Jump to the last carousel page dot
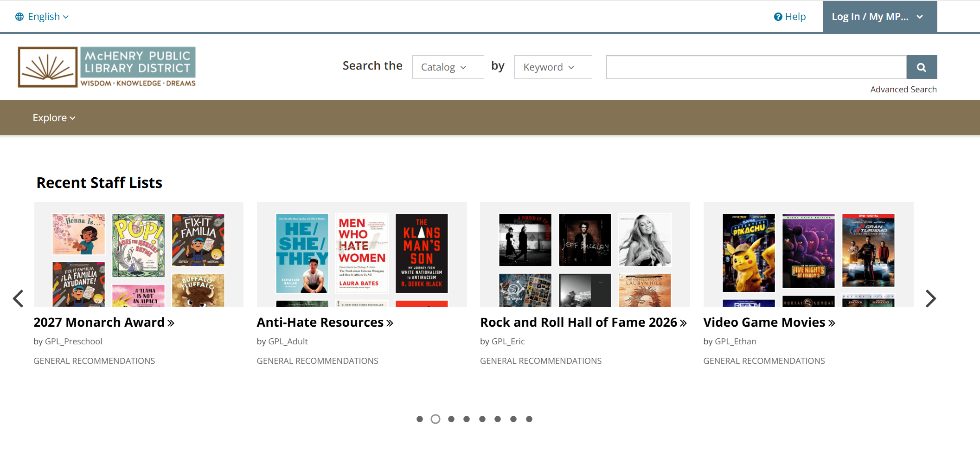This screenshot has width=980, height=452. coord(529,419)
